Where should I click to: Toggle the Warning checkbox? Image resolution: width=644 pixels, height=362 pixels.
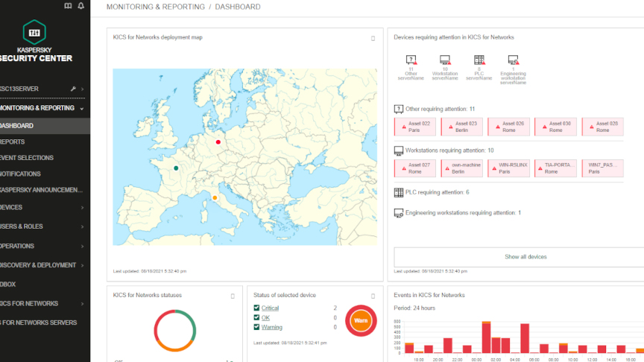(256, 327)
